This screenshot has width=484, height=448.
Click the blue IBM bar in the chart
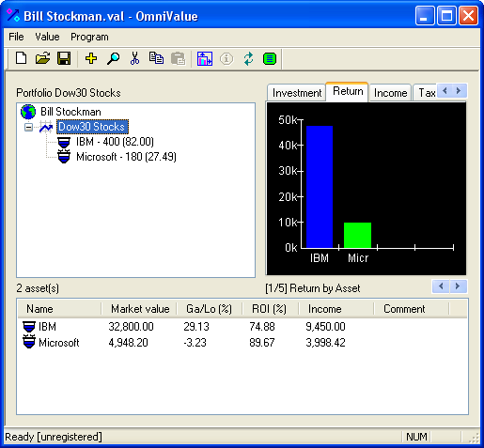pos(320,187)
